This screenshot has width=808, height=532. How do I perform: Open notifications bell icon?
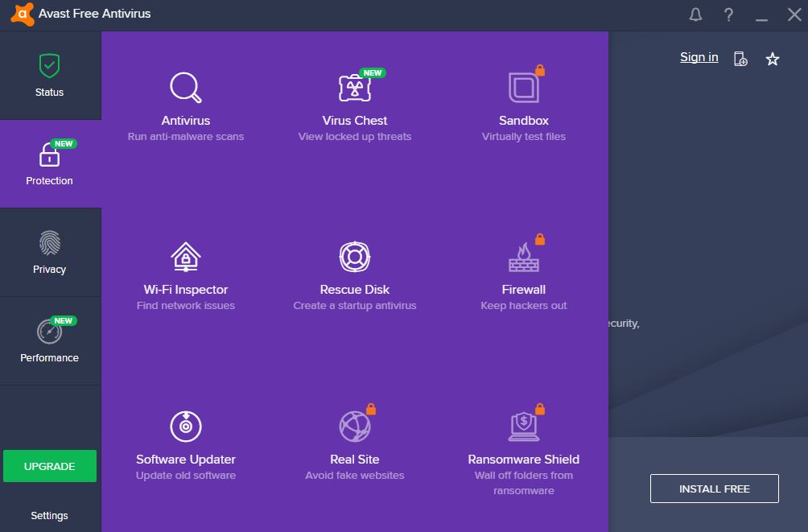coord(695,14)
